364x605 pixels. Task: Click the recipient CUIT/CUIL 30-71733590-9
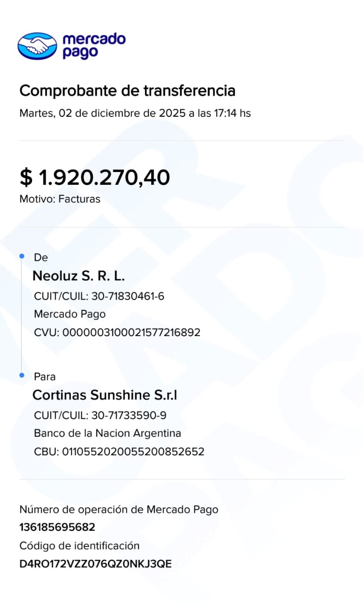click(100, 415)
